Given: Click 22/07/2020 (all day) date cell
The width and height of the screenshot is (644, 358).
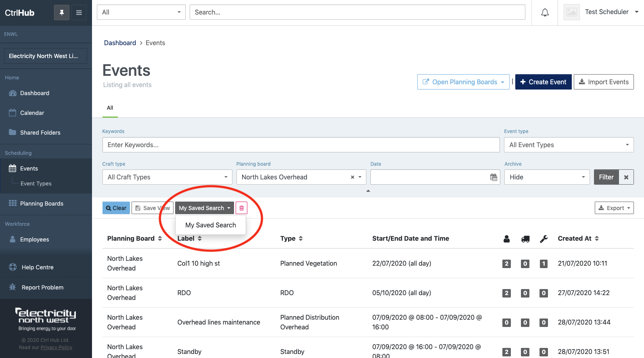Looking at the screenshot, I should [401, 263].
